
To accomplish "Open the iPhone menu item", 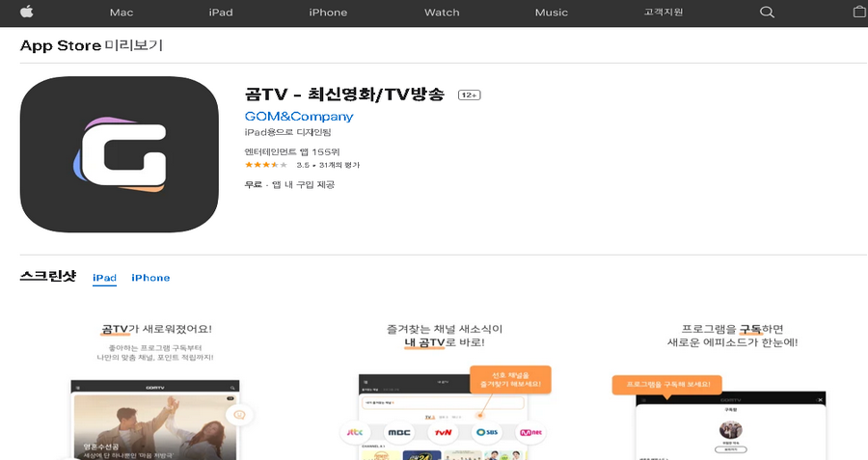I will pos(328,13).
